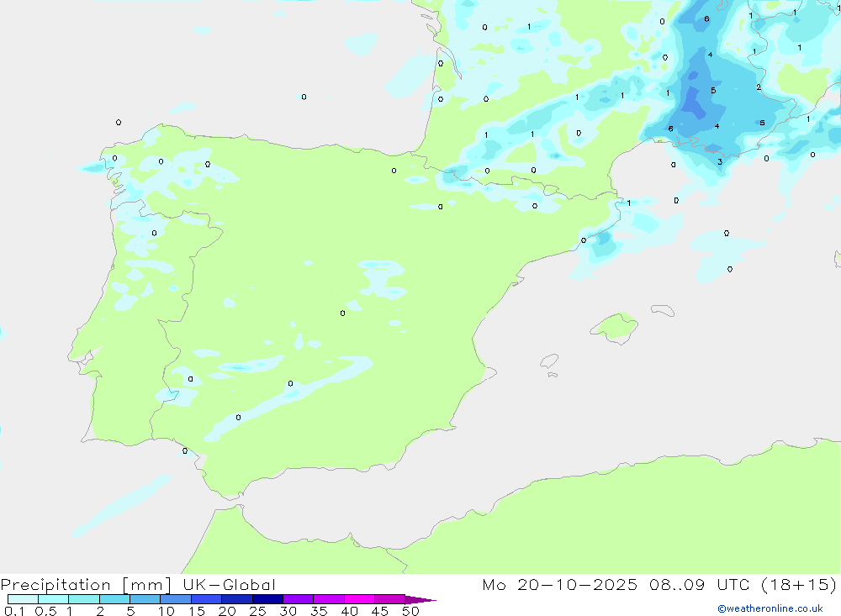Click the 'Mo 20-10-2025' date text

tap(559, 584)
